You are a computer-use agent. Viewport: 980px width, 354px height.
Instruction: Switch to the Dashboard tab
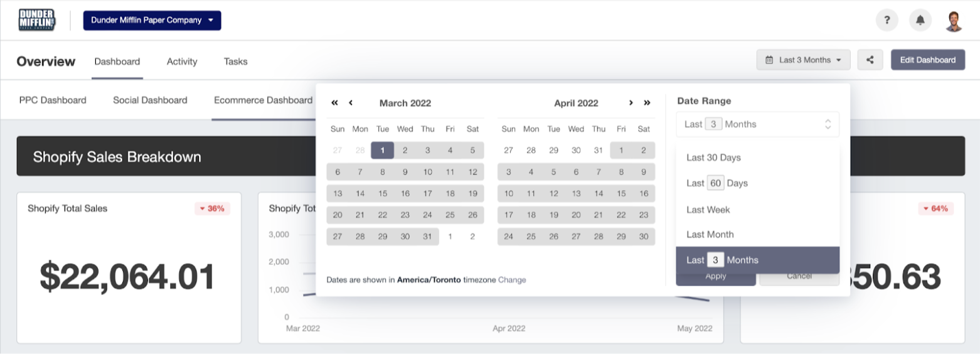pyautogui.click(x=117, y=62)
